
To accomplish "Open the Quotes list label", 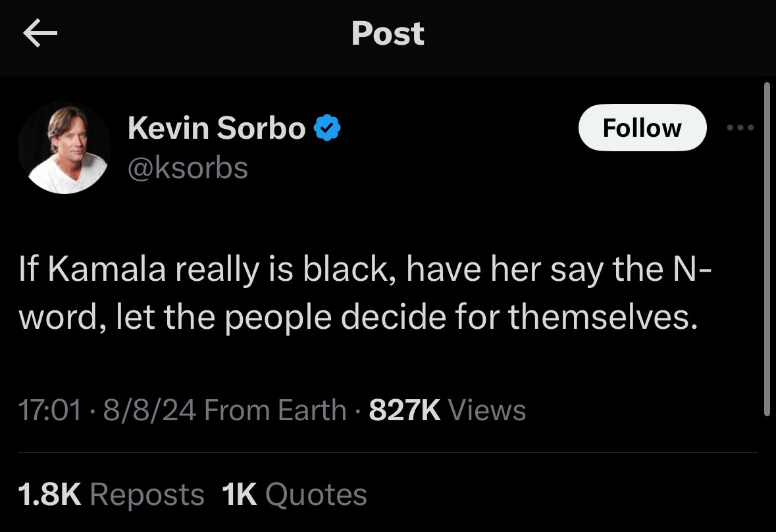I will [317, 495].
